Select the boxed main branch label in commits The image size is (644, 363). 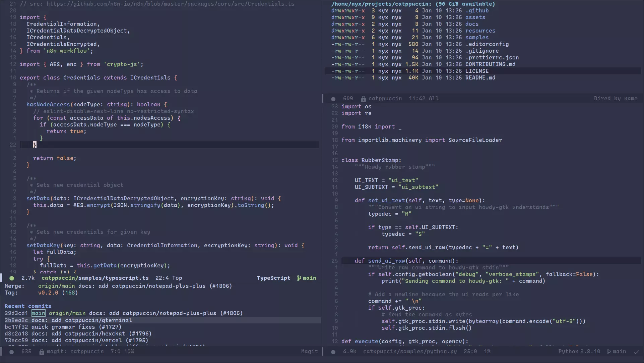coord(38,313)
